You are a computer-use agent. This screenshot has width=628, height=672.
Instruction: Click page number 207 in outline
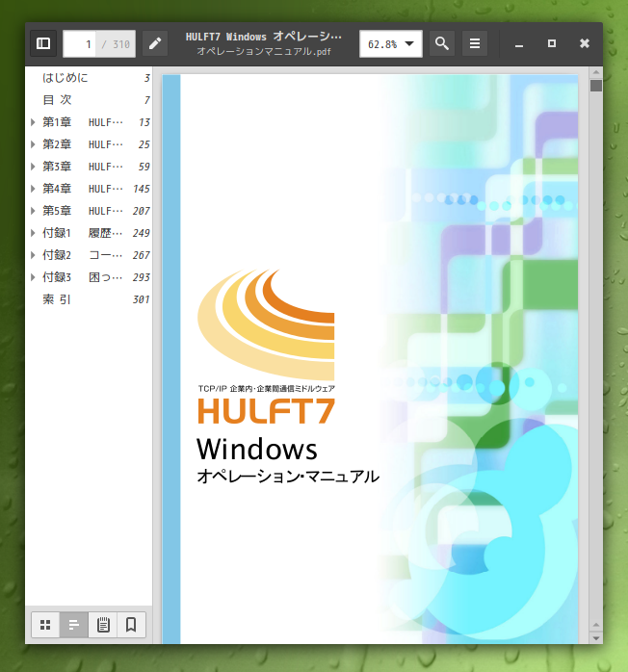(x=141, y=211)
